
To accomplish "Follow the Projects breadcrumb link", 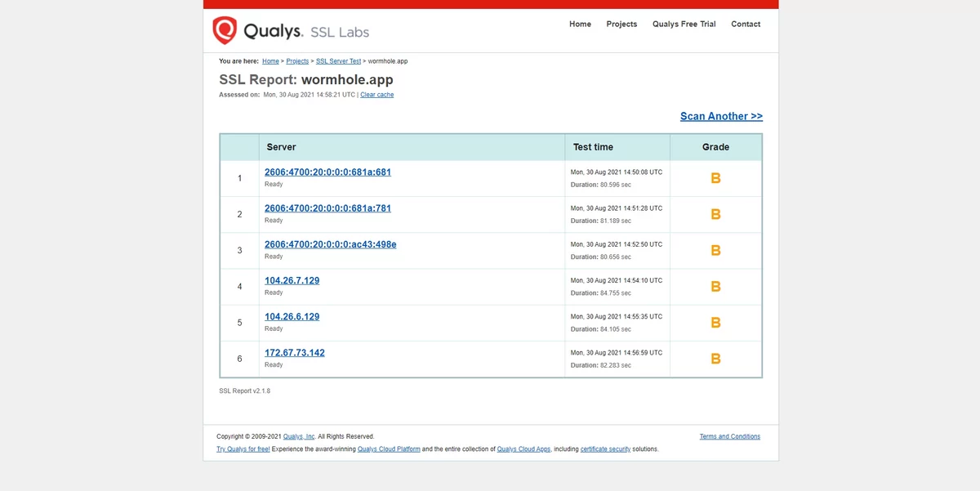I will click(297, 61).
